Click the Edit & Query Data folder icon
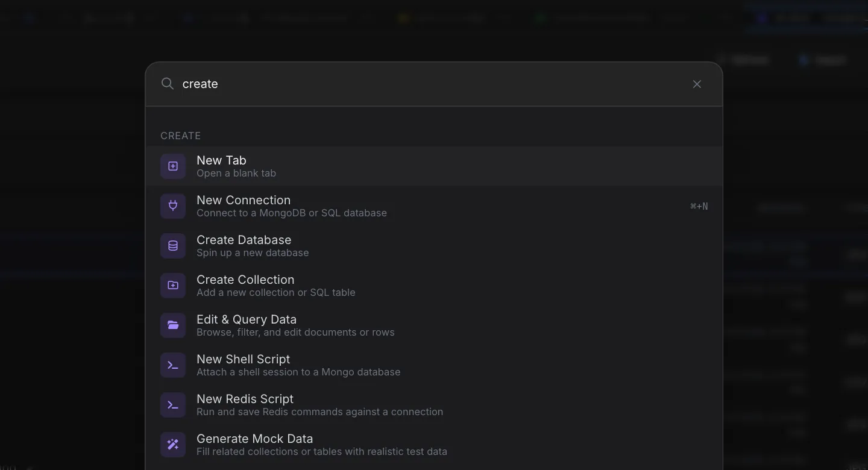 (173, 325)
